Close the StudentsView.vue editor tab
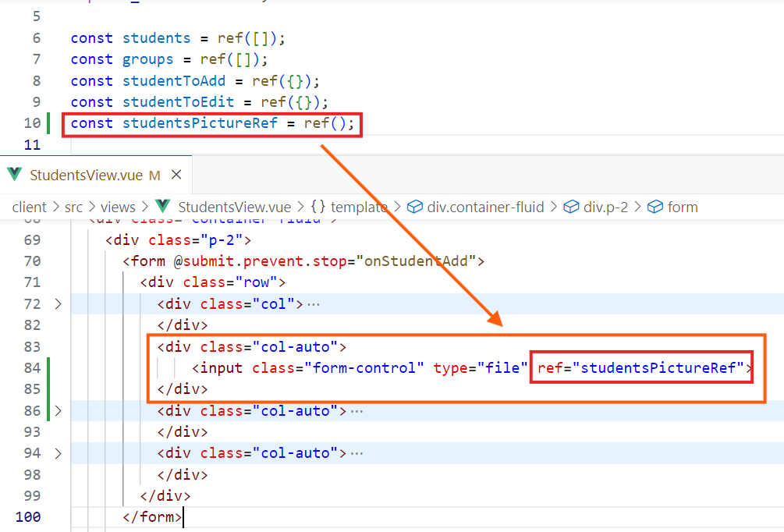784x532 pixels. click(x=176, y=175)
